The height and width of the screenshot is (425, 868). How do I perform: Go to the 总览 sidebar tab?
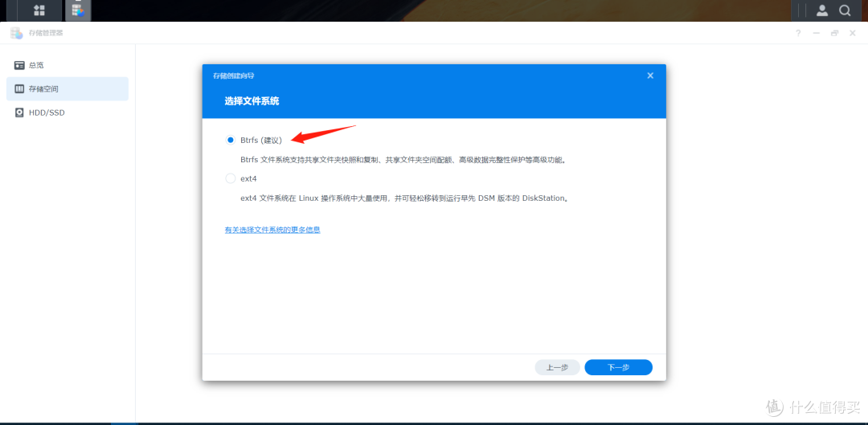(x=68, y=65)
